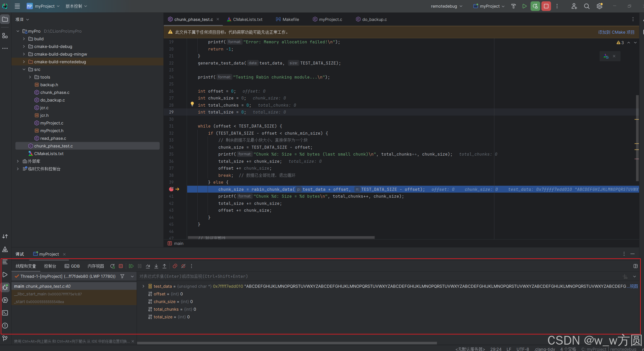Viewport: 644px width, 351px height.
Task: Expand the 外部库 node
Action: point(18,161)
